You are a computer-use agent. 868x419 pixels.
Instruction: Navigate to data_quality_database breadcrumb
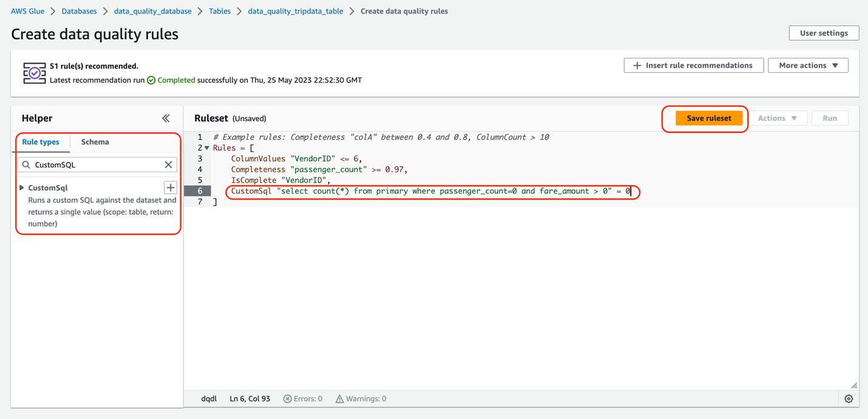click(152, 11)
